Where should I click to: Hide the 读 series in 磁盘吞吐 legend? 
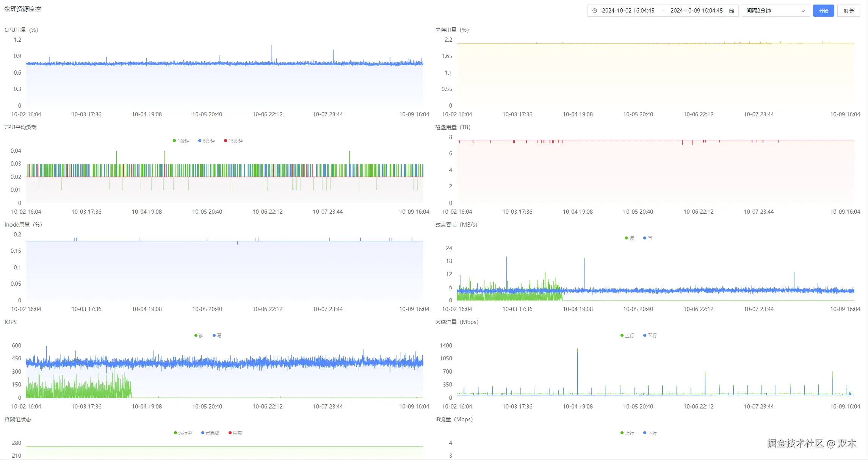point(630,238)
